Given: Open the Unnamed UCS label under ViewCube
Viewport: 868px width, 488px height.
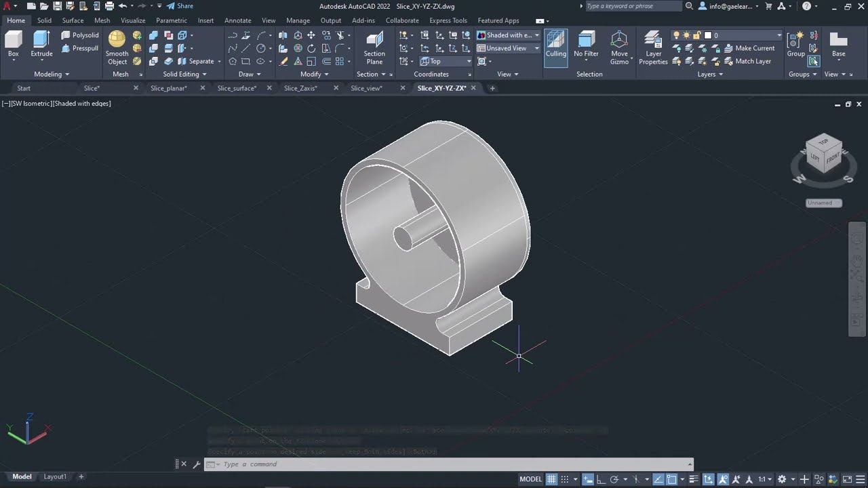Looking at the screenshot, I should (x=824, y=203).
